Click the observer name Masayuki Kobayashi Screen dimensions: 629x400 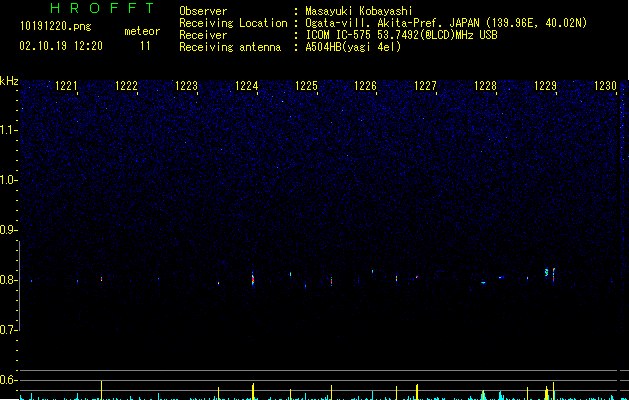pos(359,11)
